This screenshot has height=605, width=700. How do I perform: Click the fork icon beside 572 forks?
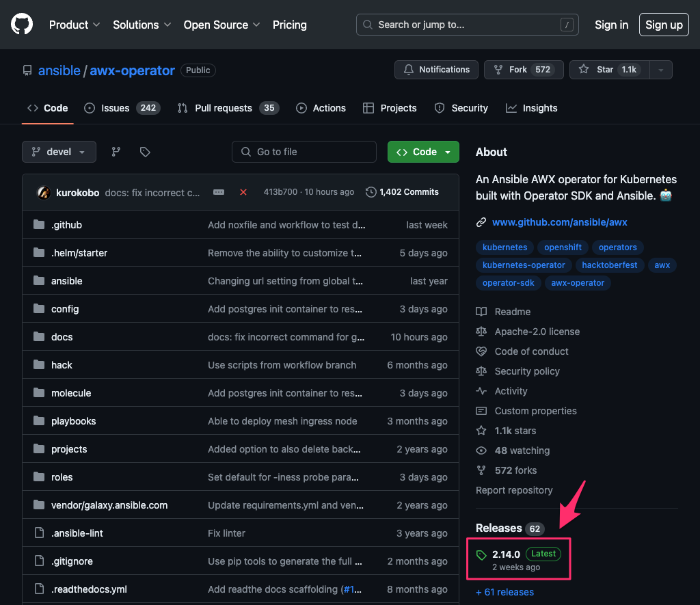481,470
